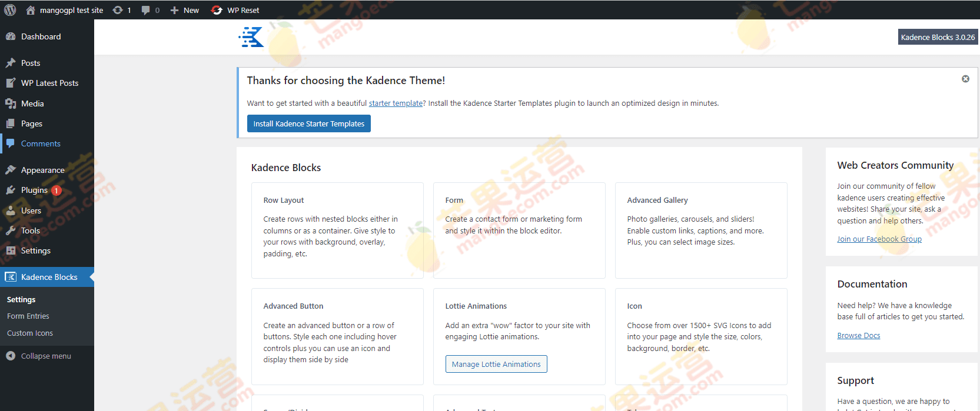Click the WP Latest Posts icon

(11, 83)
